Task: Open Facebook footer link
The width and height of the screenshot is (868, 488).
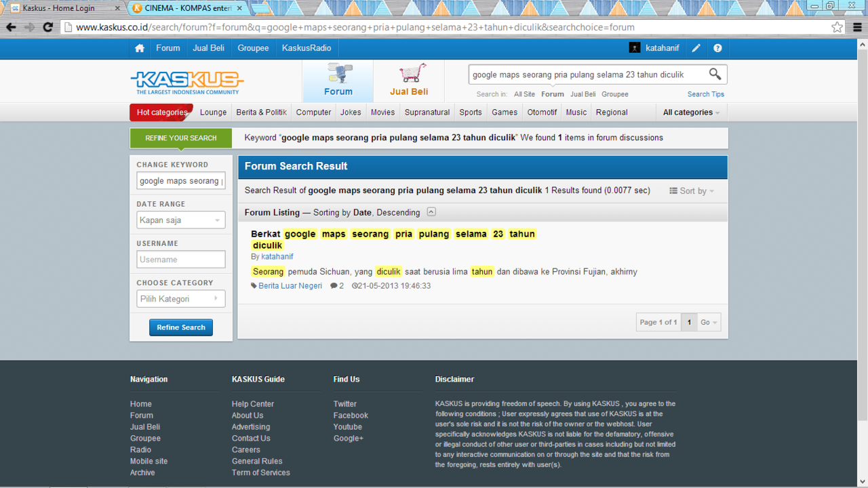Action: coord(351,415)
